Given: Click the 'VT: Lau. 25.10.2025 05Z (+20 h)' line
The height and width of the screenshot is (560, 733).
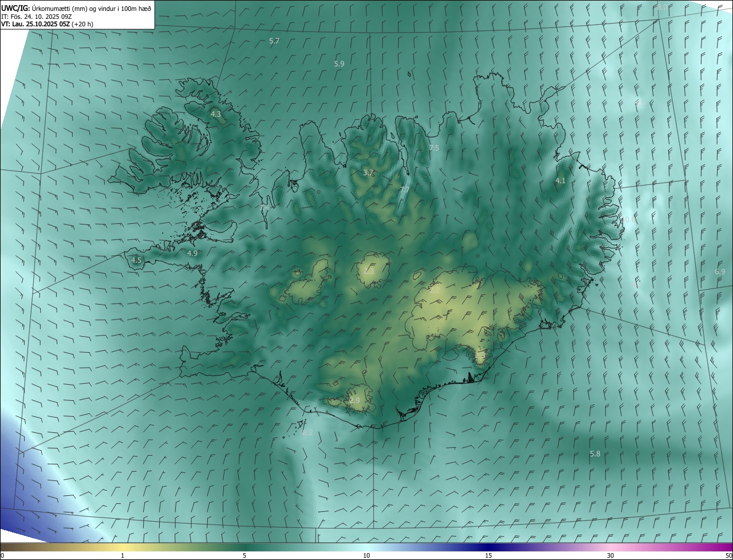Looking at the screenshot, I should click(x=47, y=24).
